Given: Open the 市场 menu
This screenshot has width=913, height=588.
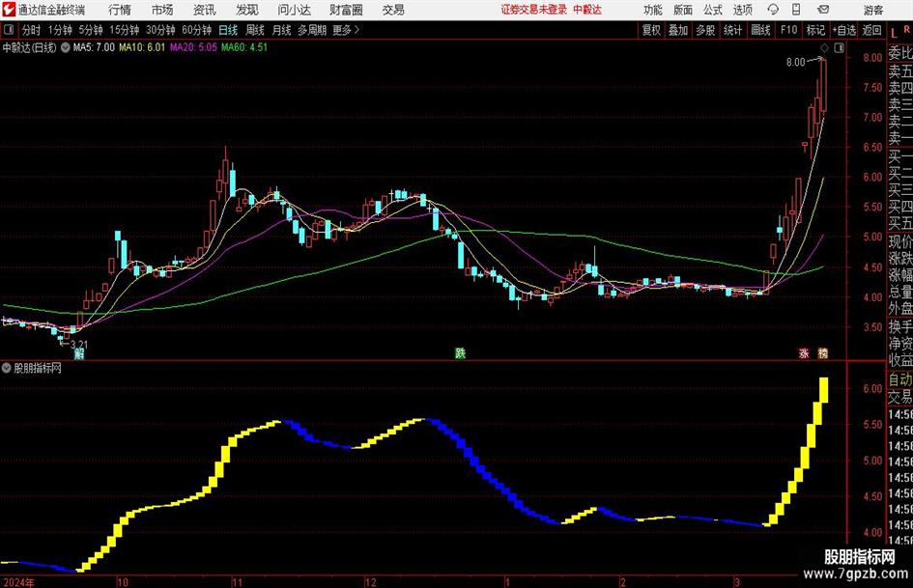Looking at the screenshot, I should pyautogui.click(x=162, y=10).
